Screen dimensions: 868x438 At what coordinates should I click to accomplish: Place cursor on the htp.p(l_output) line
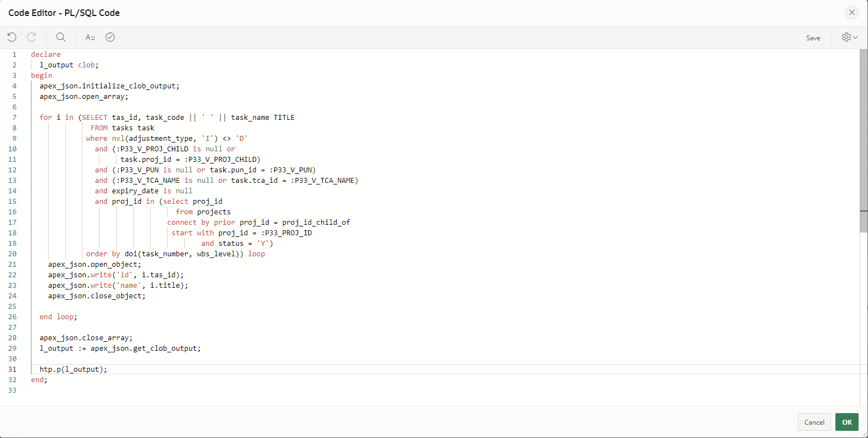(x=73, y=369)
